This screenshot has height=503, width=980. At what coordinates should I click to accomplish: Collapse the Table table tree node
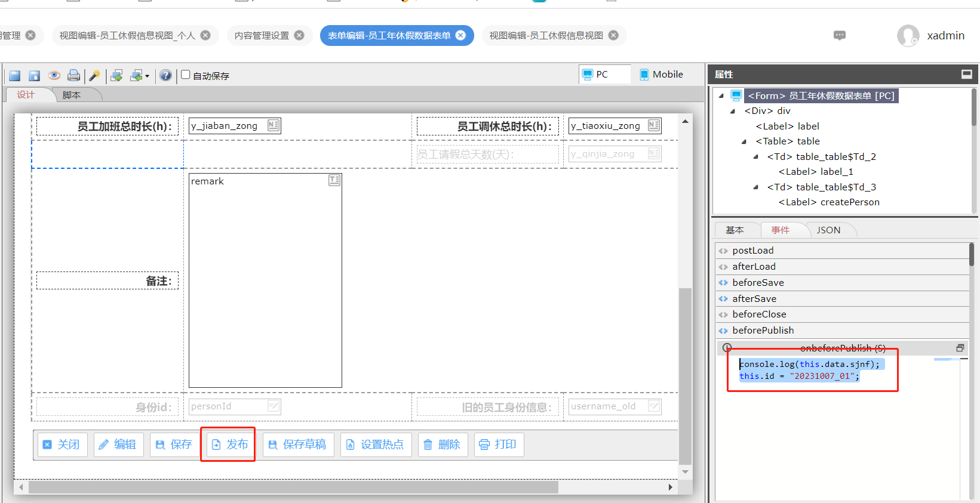[x=744, y=141]
